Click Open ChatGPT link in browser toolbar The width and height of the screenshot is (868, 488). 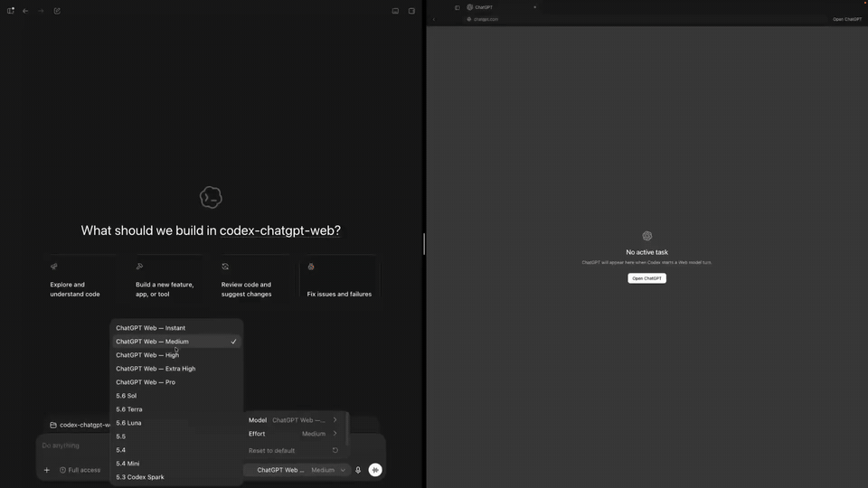(847, 19)
